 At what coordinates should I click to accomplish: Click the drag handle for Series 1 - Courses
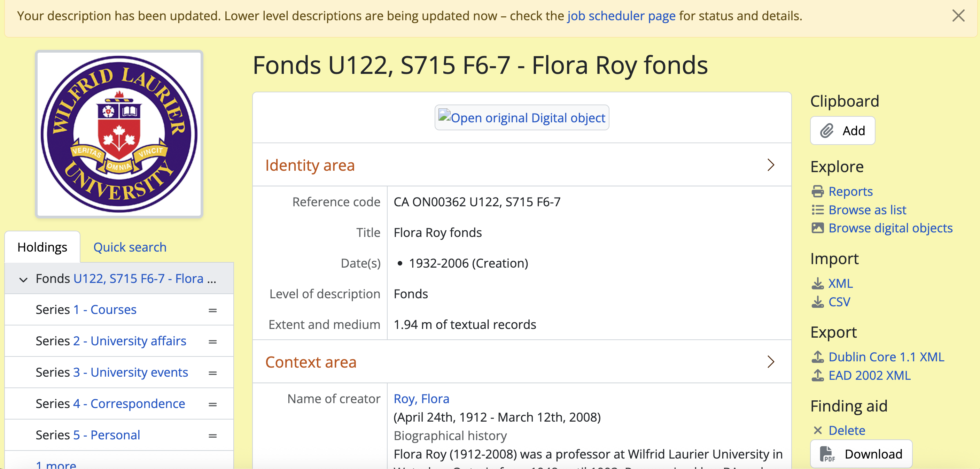pyautogui.click(x=213, y=311)
